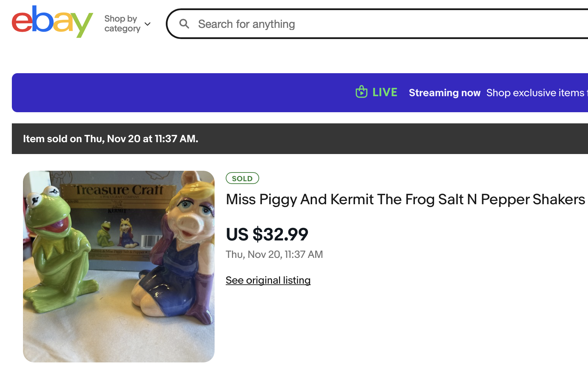Screen dimensions: 588x368
Task: Click the blank left side of Live banner
Action: 139,93
